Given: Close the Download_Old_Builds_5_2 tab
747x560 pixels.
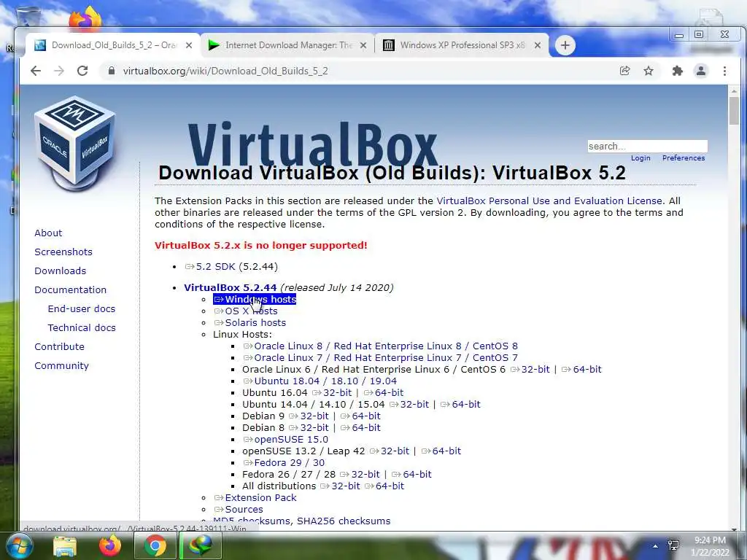Looking at the screenshot, I should [189, 45].
